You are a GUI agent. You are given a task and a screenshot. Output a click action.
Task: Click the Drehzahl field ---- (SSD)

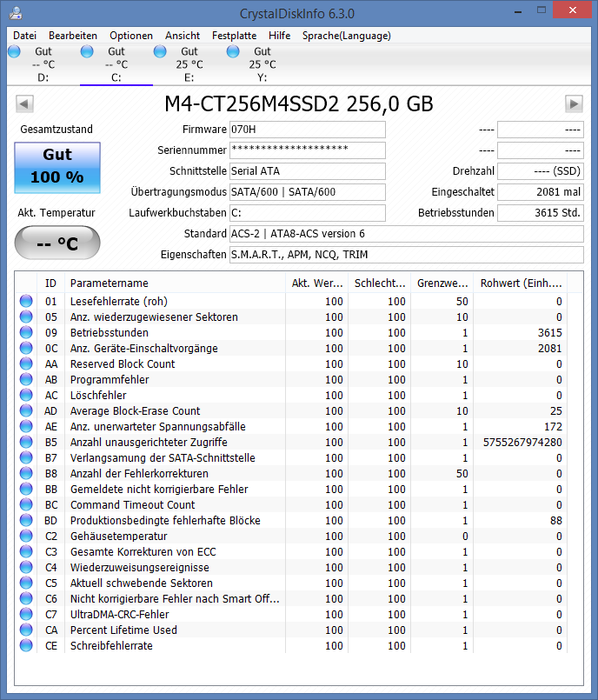(541, 171)
